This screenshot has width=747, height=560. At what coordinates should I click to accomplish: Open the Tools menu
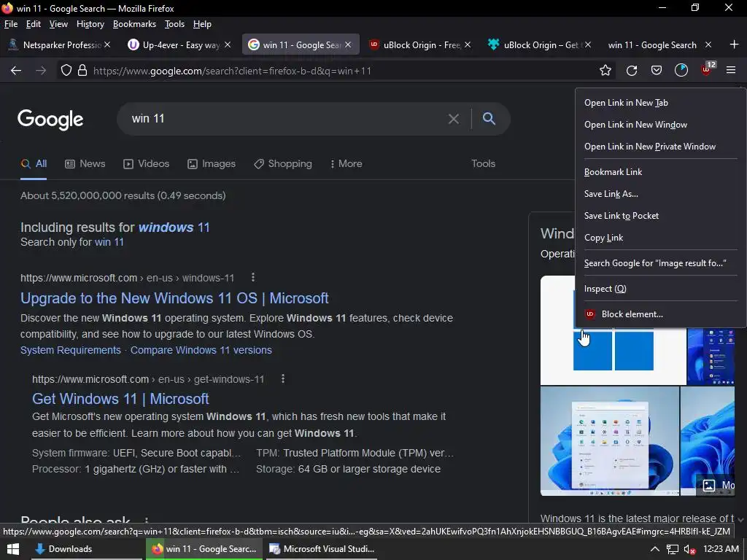174,24
